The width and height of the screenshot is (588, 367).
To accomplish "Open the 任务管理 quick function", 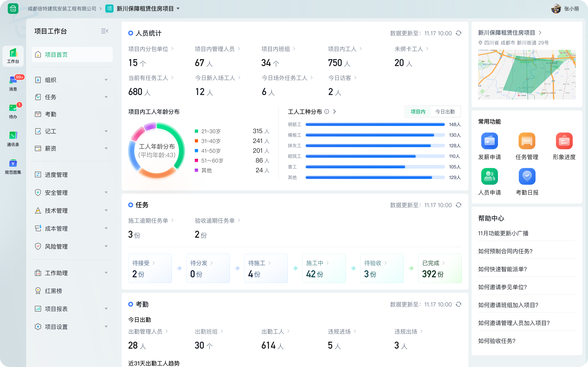I will click(x=527, y=146).
